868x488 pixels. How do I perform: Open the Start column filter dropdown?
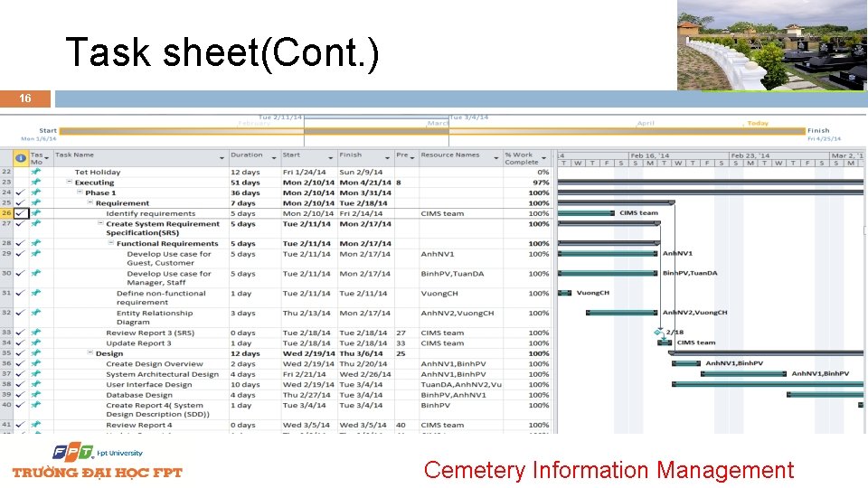[x=331, y=158]
